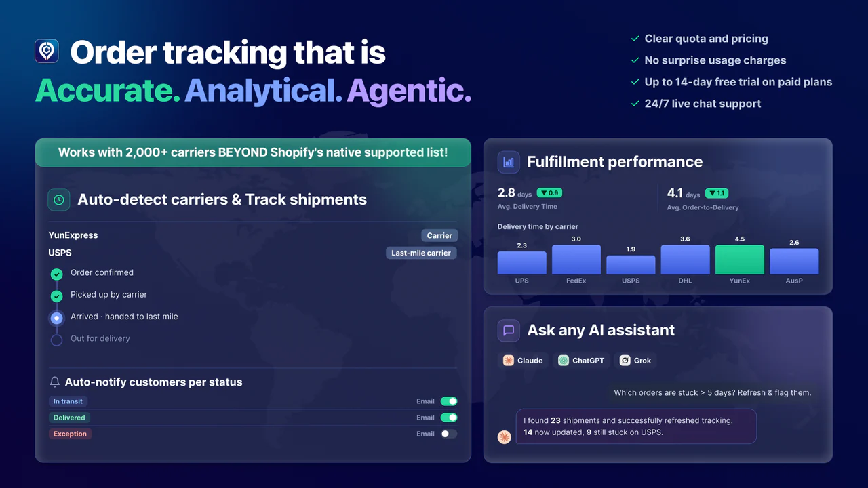Click the 'Avg. Order-to-Delivery' label
Image resolution: width=868 pixels, height=488 pixels.
click(703, 207)
